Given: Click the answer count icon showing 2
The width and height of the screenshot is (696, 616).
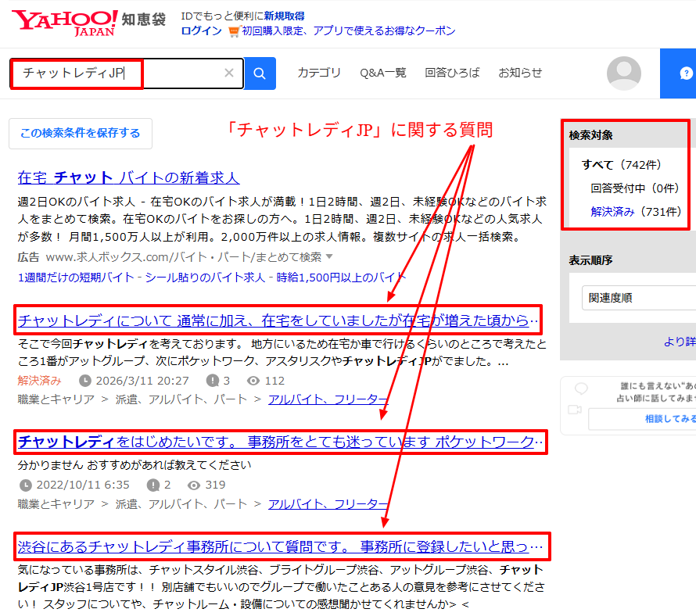Looking at the screenshot, I should click(153, 485).
